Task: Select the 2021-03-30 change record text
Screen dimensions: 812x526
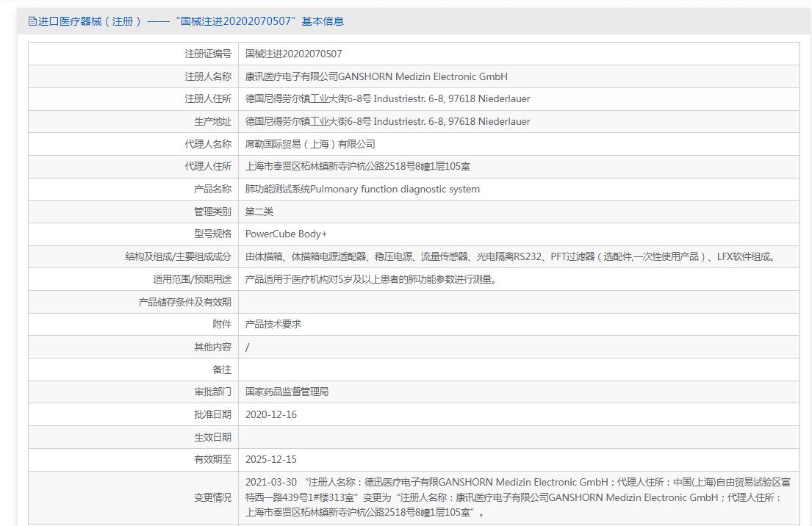Action: point(518,497)
